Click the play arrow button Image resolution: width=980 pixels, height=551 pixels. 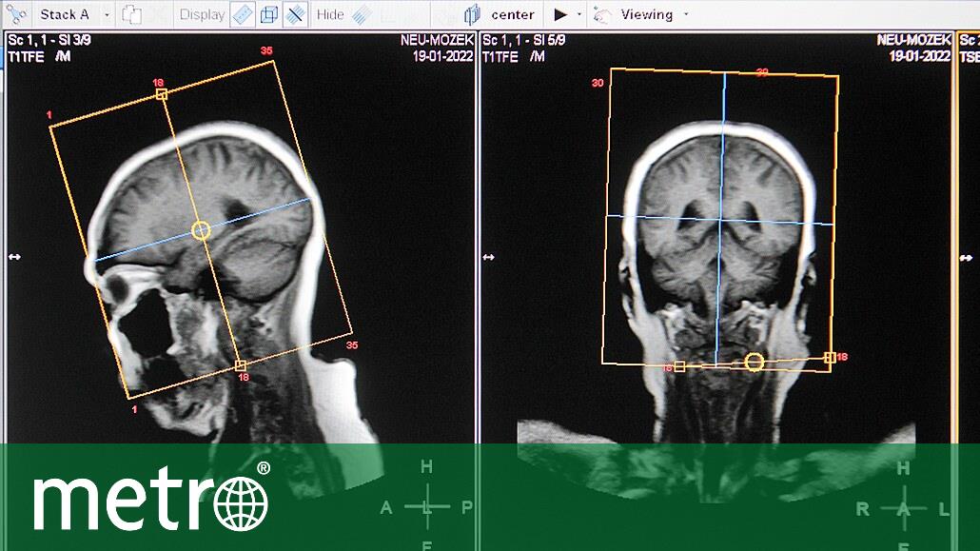point(560,15)
